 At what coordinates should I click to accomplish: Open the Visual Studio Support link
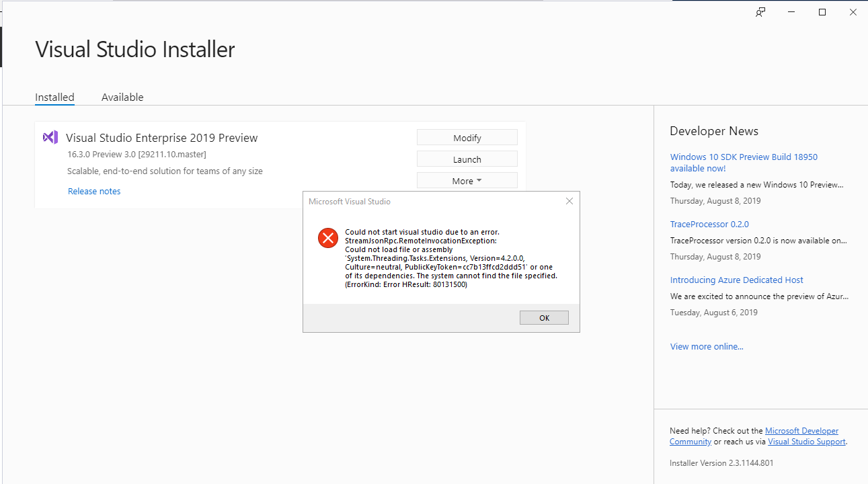click(807, 441)
